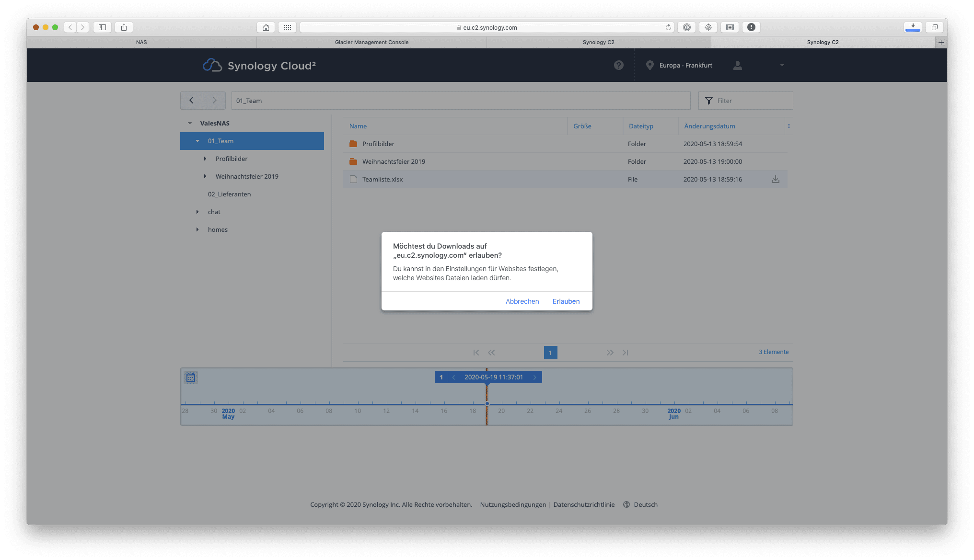Open the help question mark icon
974x560 pixels.
click(619, 65)
